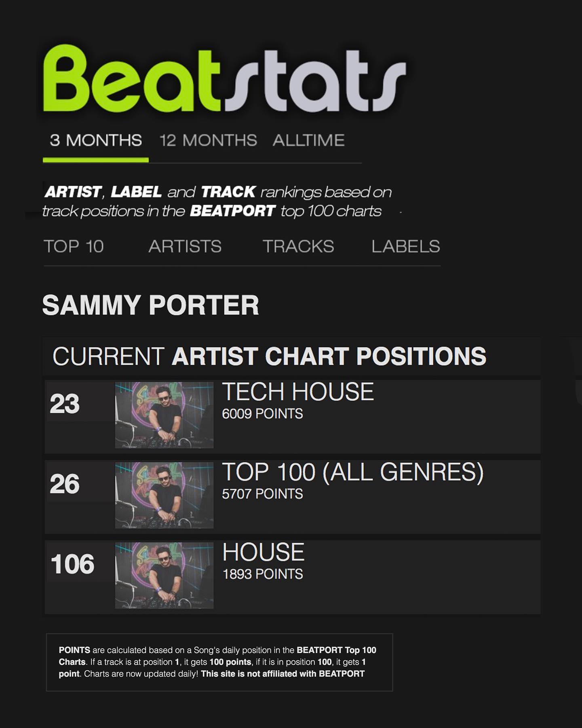This screenshot has width=582, height=728.
Task: Open the ALLTIME rankings tab
Action: 308,140
